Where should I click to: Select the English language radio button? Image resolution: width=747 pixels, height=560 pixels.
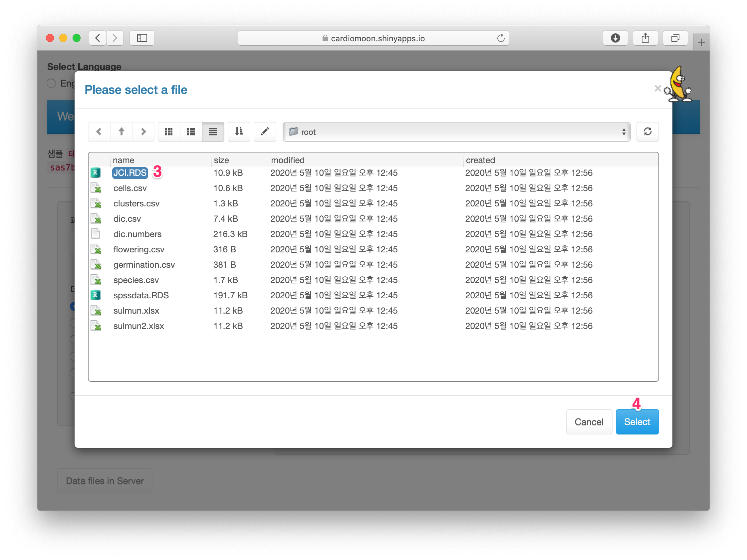point(51,84)
